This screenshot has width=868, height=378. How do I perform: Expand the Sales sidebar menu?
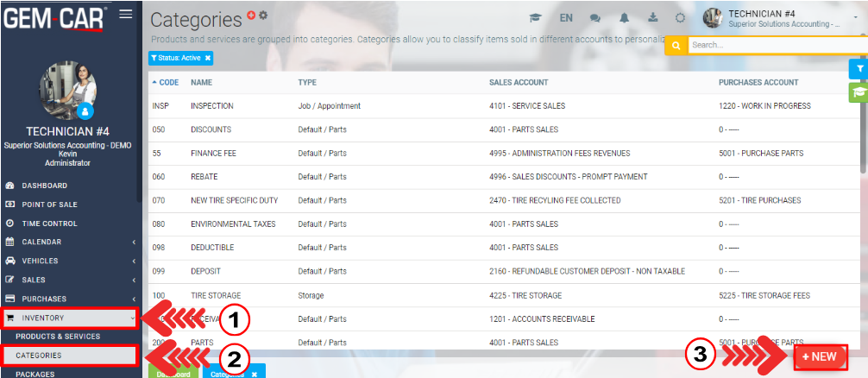click(x=69, y=280)
